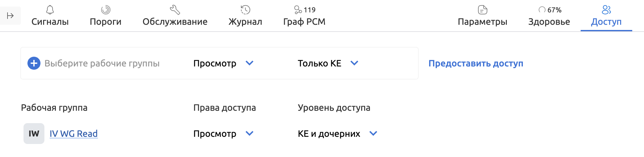Image resolution: width=644 pixels, height=157 pixels.
Task: Open the IV WG Read group link
Action: coord(73,134)
